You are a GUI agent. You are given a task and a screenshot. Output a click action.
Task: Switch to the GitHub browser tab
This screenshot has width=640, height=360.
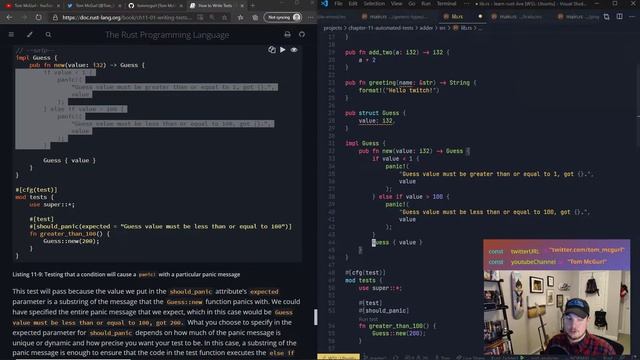[155, 6]
